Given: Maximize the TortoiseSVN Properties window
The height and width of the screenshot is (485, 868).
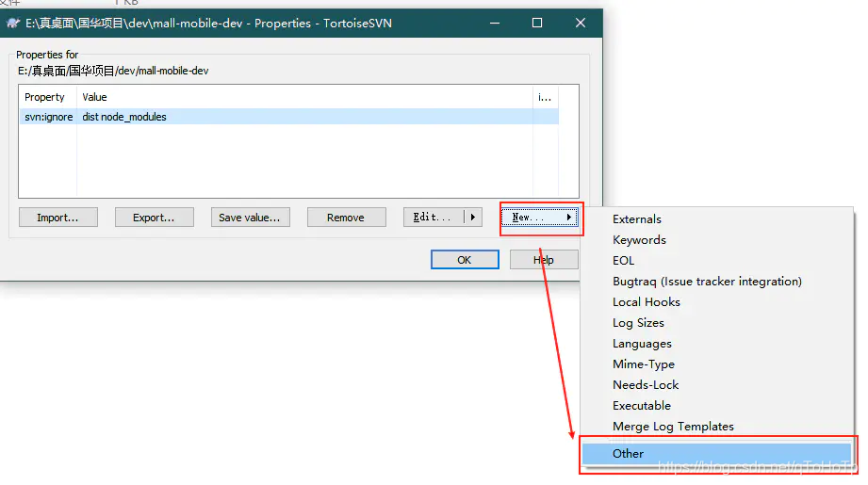Looking at the screenshot, I should coord(537,23).
